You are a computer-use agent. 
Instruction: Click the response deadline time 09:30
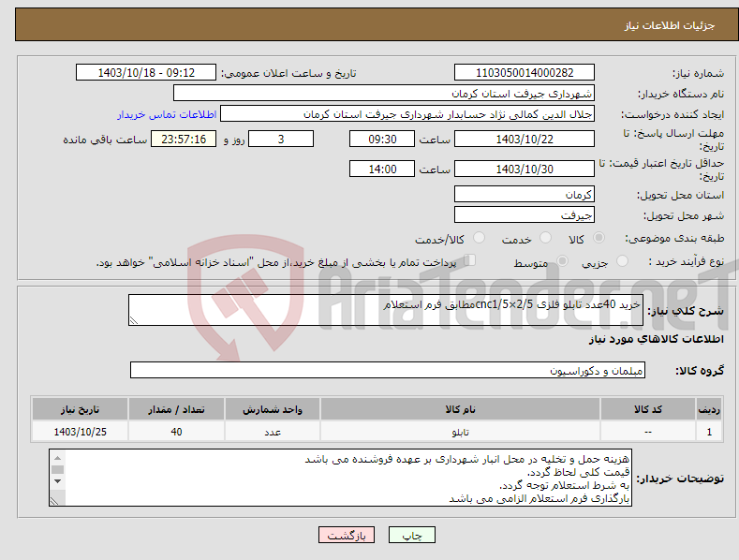[382, 139]
